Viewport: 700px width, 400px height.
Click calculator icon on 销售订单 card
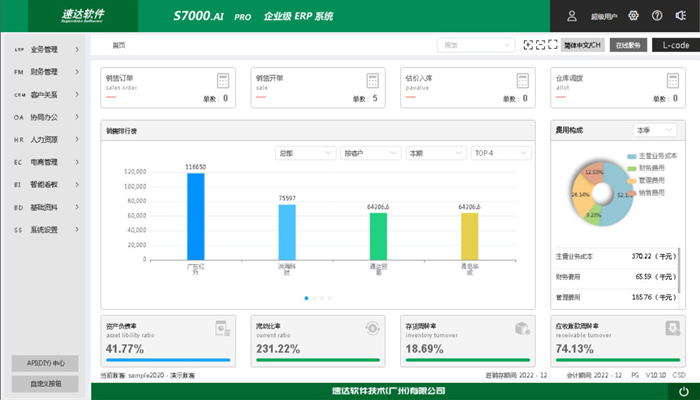223,82
